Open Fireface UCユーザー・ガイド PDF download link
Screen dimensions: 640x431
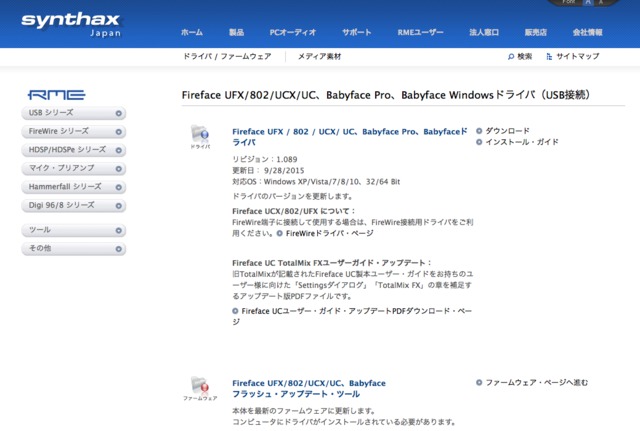pyautogui.click(x=352, y=316)
